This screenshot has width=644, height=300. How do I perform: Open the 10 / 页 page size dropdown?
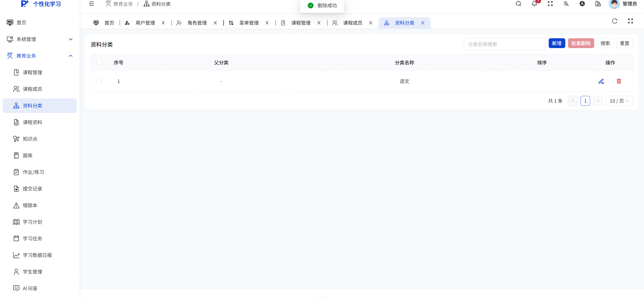click(619, 101)
